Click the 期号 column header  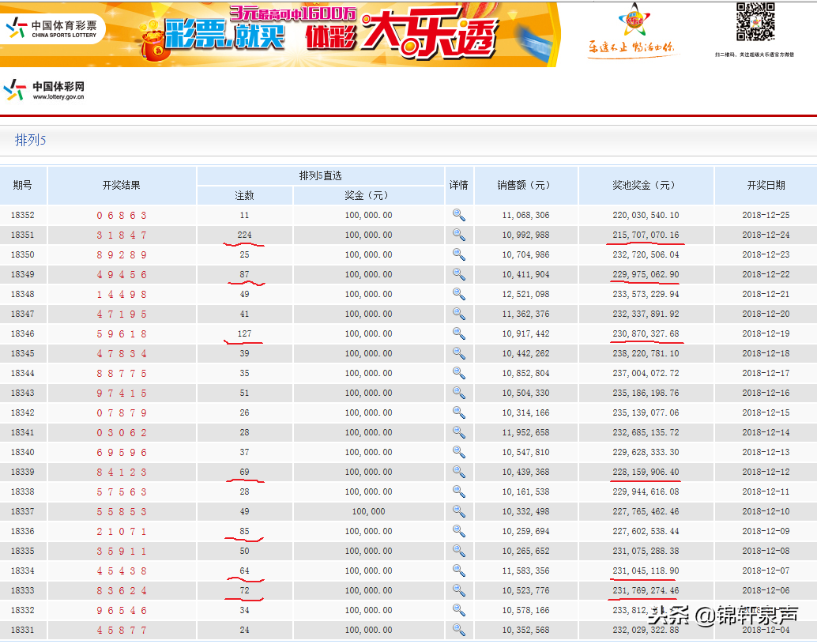point(22,185)
